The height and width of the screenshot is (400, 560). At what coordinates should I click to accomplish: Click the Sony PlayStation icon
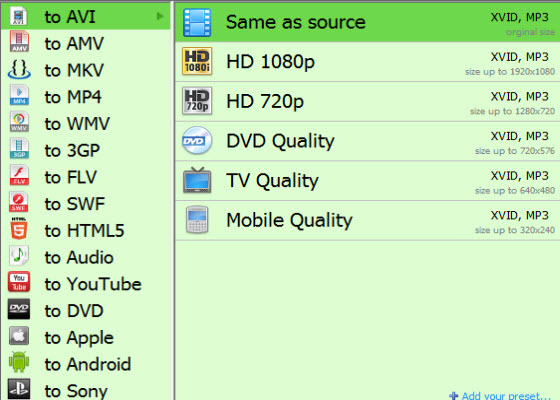[19, 389]
